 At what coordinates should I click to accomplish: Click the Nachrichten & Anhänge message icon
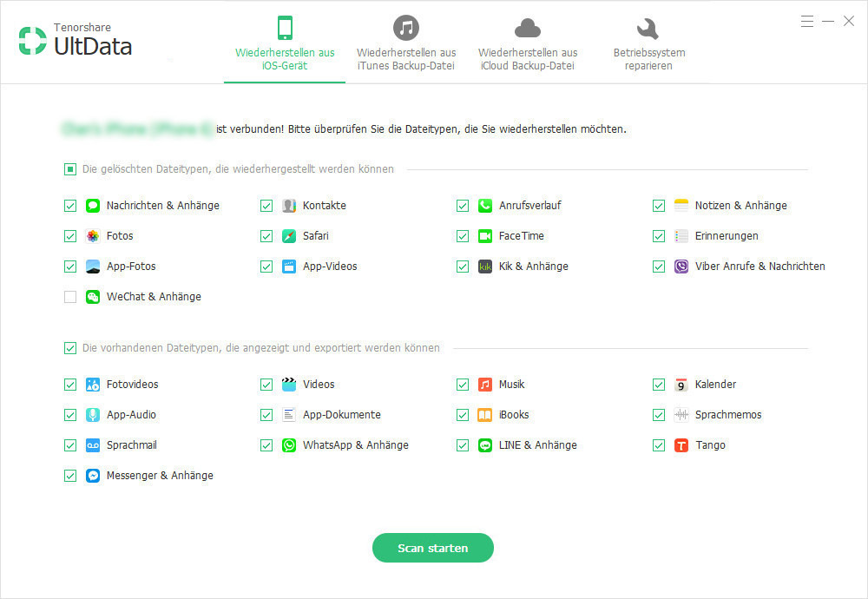pos(93,206)
